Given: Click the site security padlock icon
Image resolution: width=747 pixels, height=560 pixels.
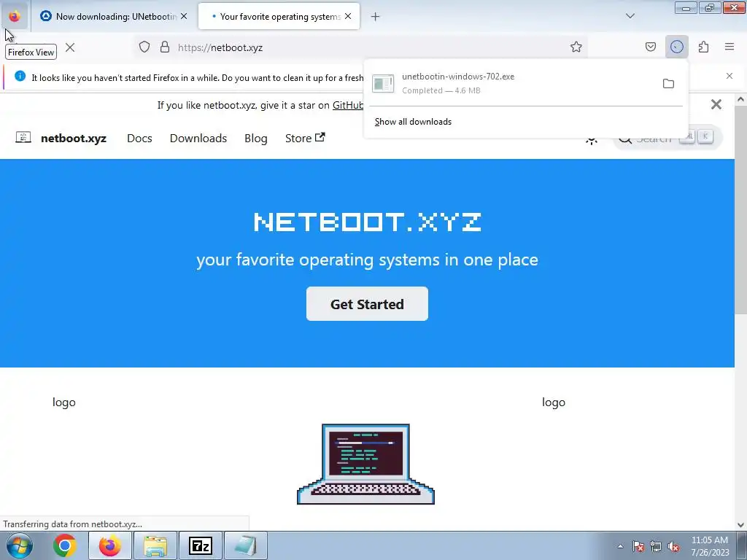Looking at the screenshot, I should [x=165, y=47].
